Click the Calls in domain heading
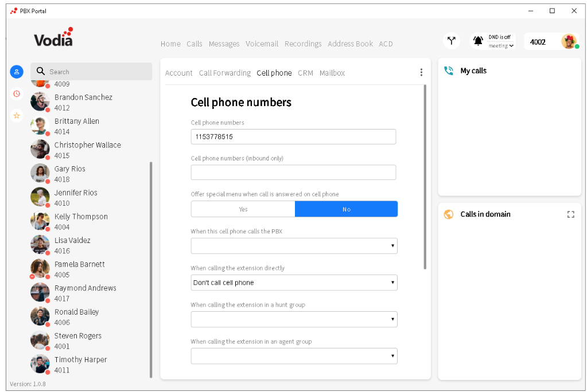 click(485, 214)
